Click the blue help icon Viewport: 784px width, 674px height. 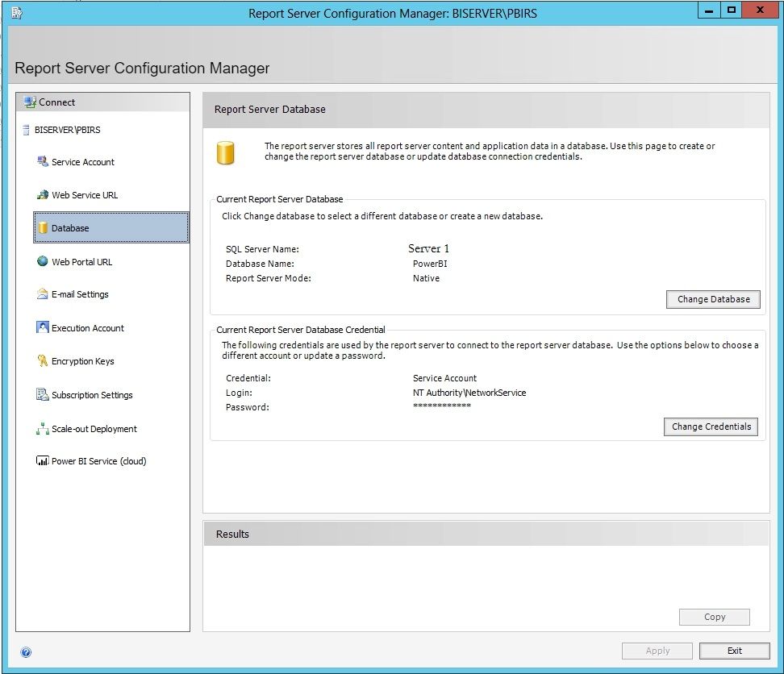tap(26, 652)
